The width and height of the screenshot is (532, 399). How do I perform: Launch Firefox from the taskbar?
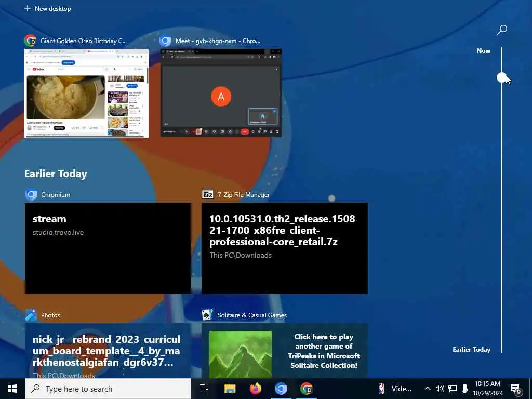coord(256,389)
